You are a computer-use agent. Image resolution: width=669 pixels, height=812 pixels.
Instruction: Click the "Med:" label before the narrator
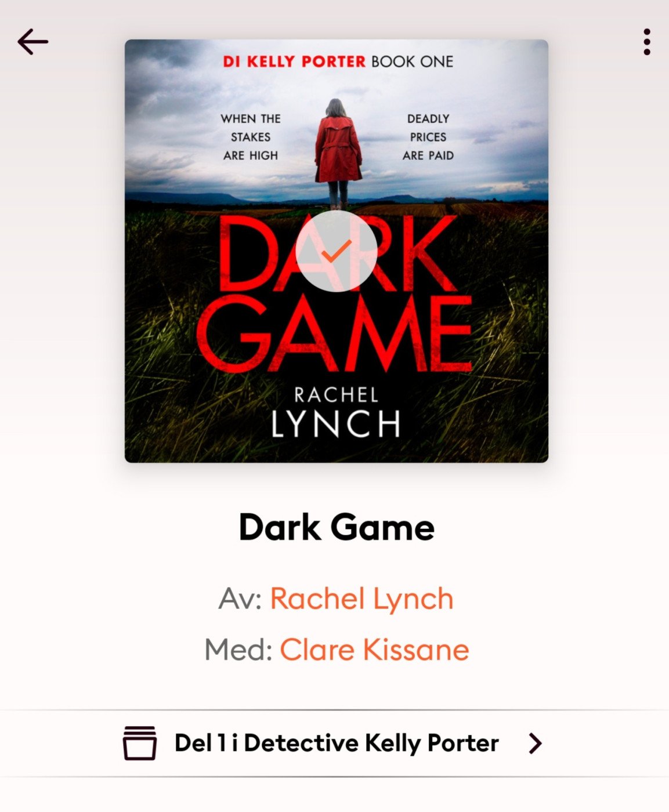[x=238, y=650]
